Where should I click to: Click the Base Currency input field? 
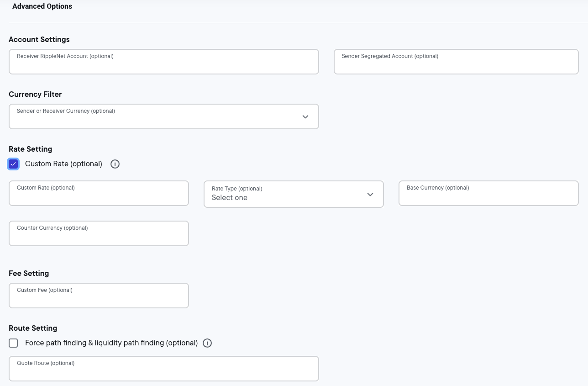[x=488, y=193]
